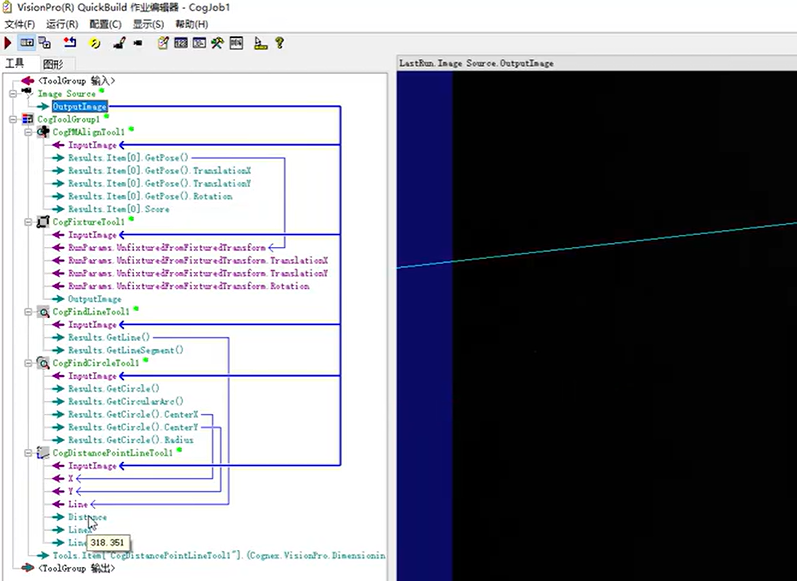Switch to the 图形 tab
Viewport: 797px width, 581px height.
[x=53, y=64]
